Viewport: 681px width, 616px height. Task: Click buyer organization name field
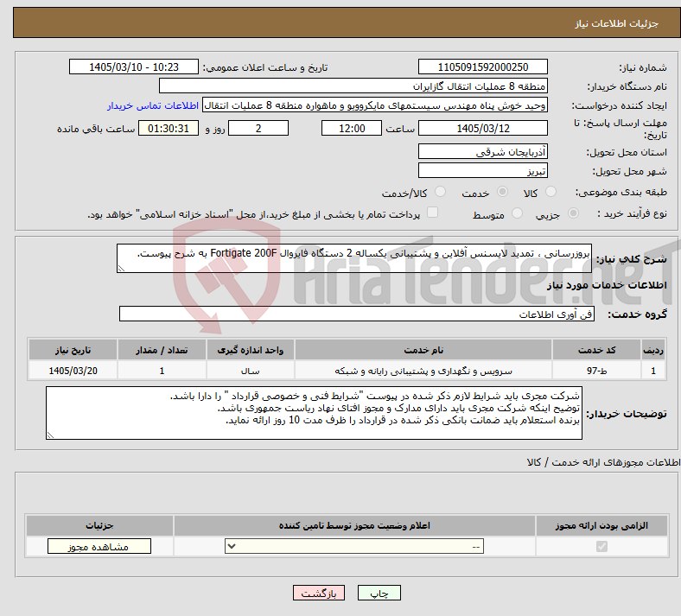353,86
